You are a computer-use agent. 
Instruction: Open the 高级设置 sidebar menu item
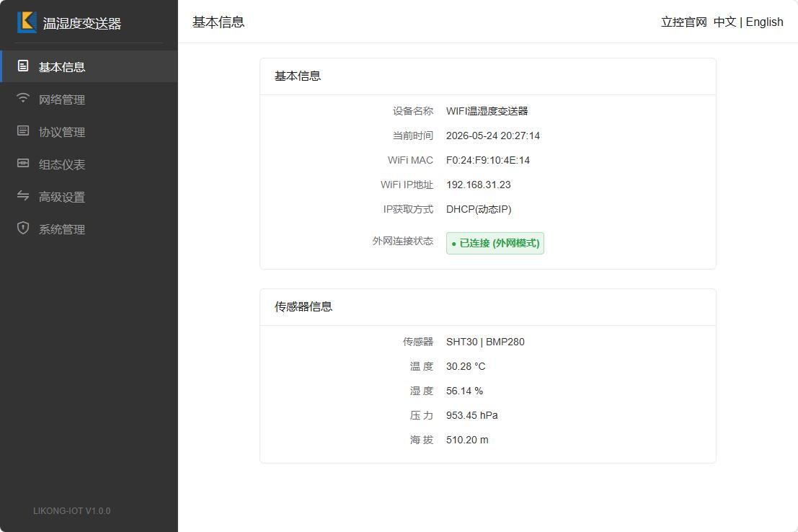click(x=89, y=197)
